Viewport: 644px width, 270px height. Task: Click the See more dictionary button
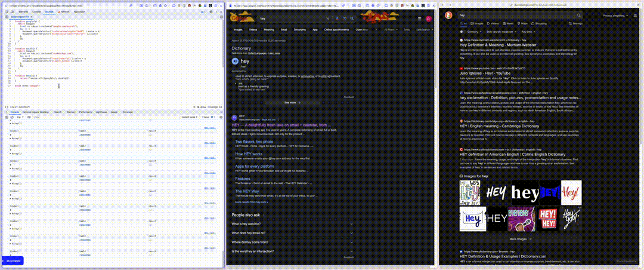(292, 103)
